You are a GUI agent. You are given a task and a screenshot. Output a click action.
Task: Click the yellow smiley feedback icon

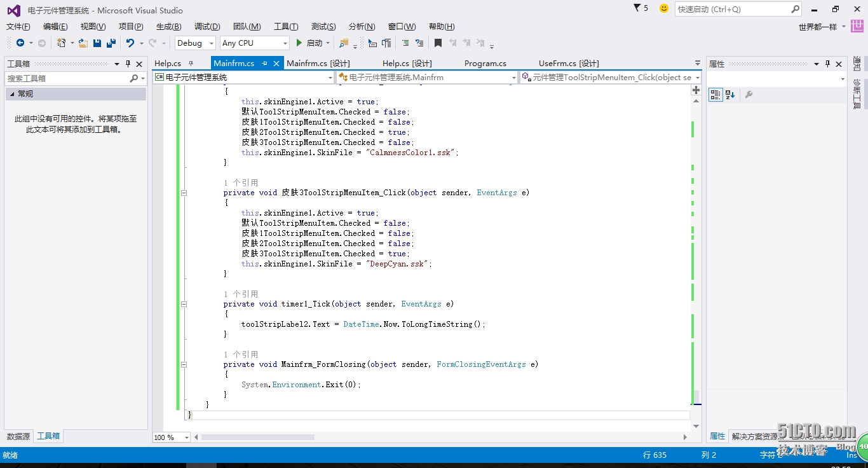(x=664, y=8)
